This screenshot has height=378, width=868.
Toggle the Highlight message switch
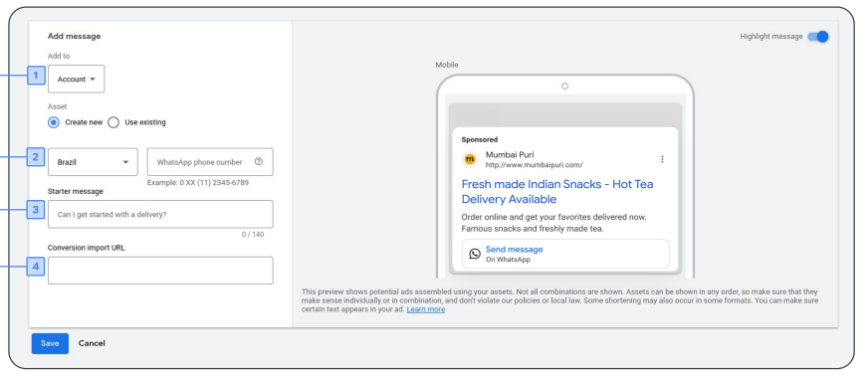pos(817,37)
